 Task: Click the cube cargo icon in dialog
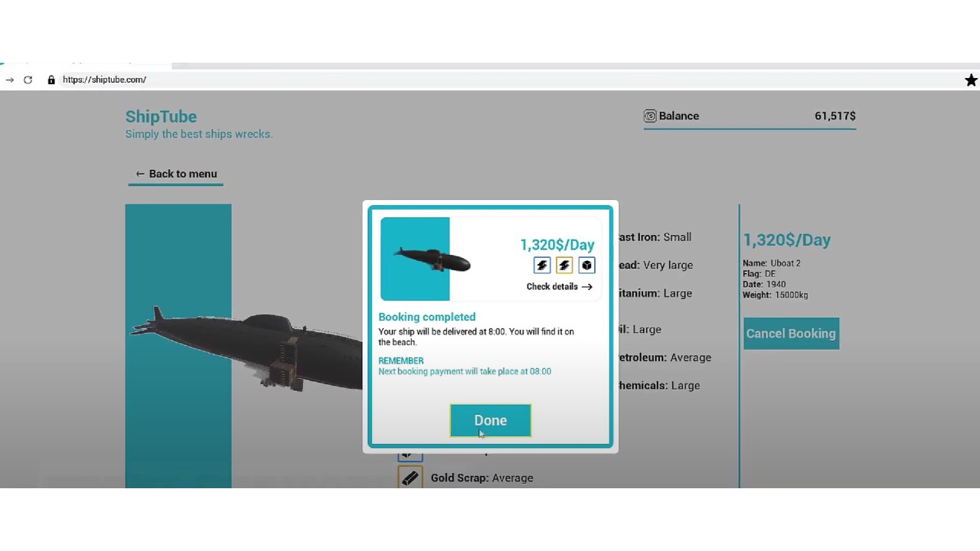pos(586,265)
